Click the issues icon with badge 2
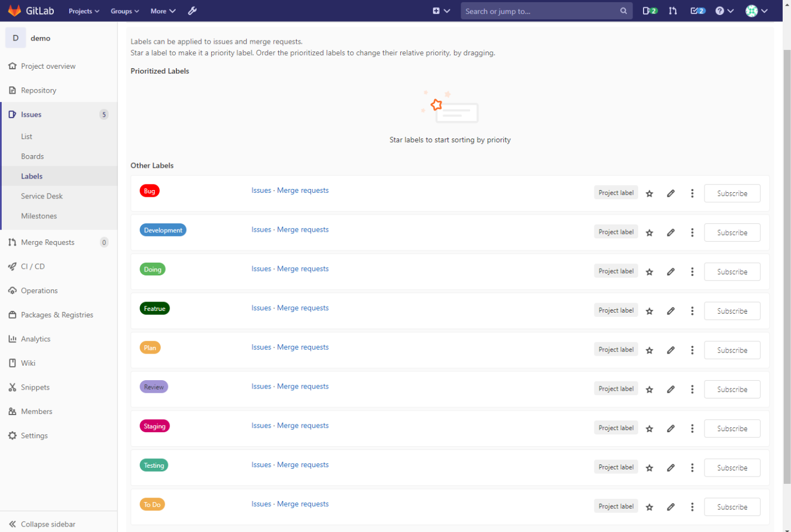The image size is (791, 532). [x=649, y=11]
